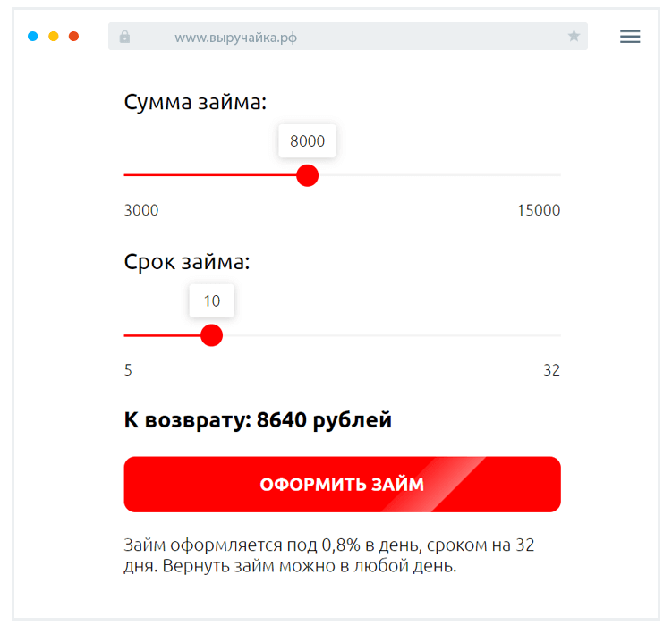This screenshot has height=634, width=672.
Task: Click the loan amount track's unfilled section
Action: (438, 175)
